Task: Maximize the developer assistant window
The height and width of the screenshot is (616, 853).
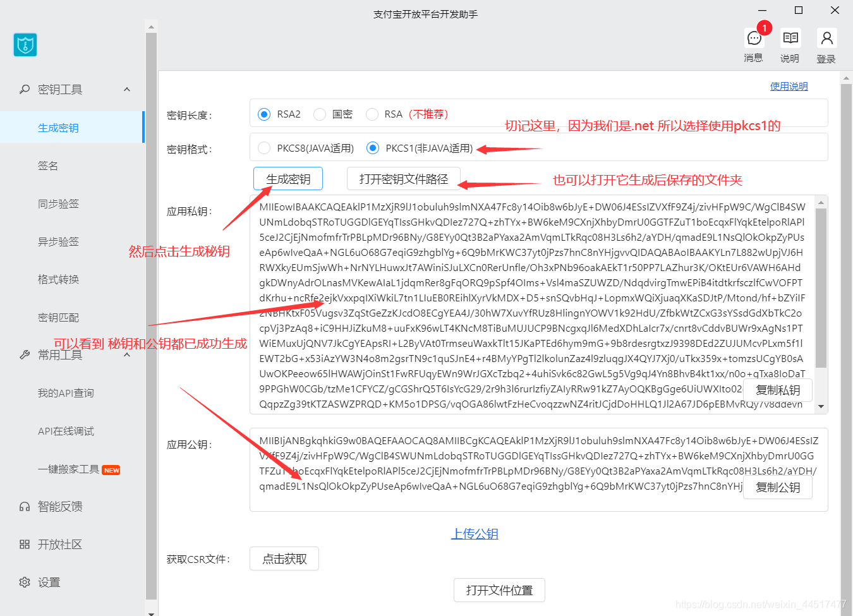Action: pyautogui.click(x=799, y=10)
